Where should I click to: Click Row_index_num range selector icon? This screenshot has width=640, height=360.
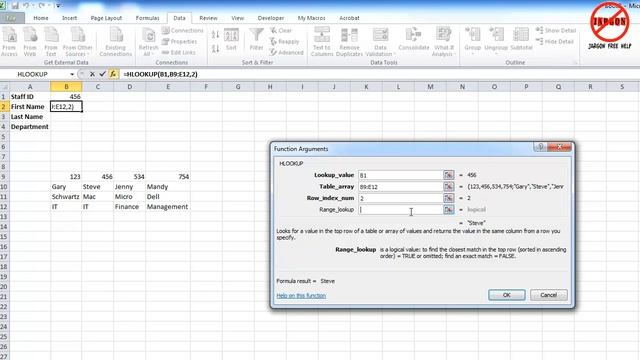(449, 198)
